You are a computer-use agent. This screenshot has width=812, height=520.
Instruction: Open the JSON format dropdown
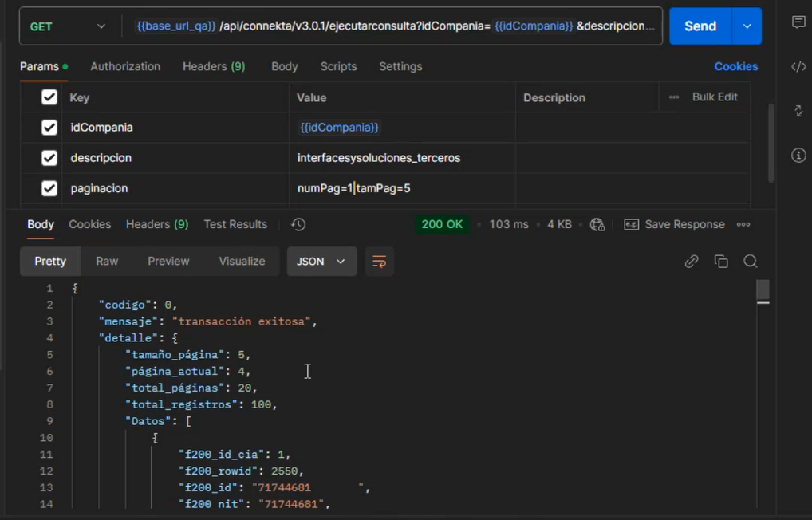click(321, 262)
